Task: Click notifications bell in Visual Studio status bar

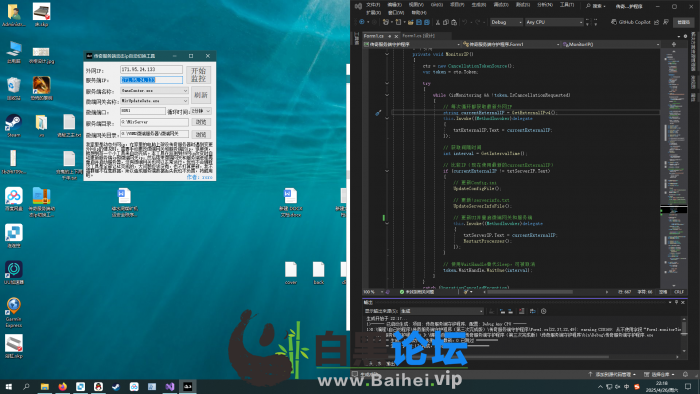Action: point(685,374)
